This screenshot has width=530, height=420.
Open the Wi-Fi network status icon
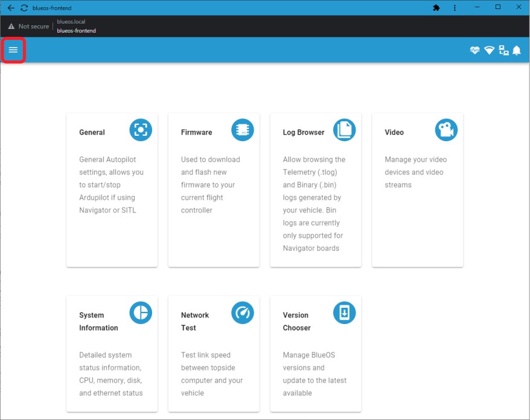coord(490,51)
